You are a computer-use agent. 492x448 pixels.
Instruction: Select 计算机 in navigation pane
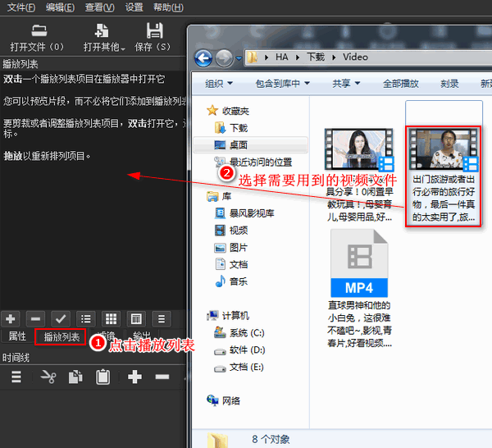tap(228, 316)
